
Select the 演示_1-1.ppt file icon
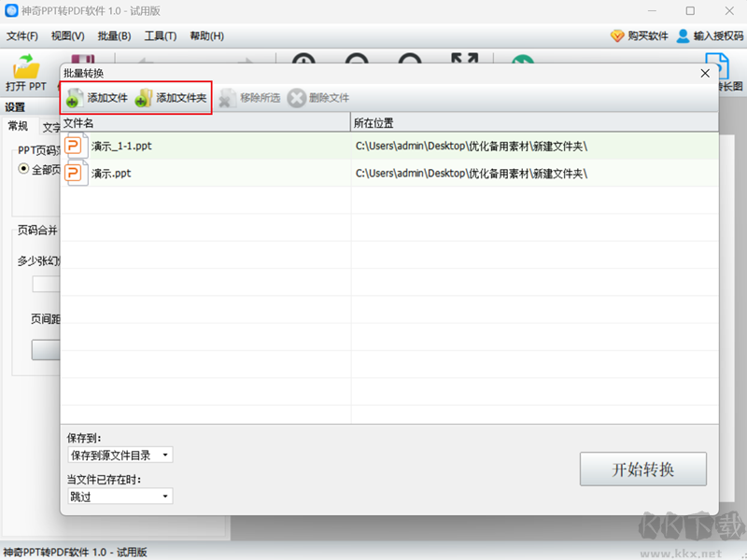tap(76, 146)
